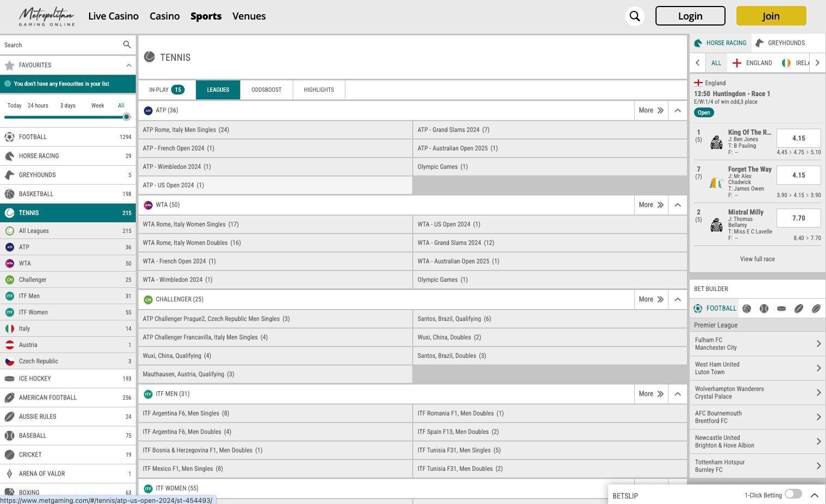826x504 pixels.
Task: Select the ice hockey puck icon in Bet Builder
Action: click(781, 308)
